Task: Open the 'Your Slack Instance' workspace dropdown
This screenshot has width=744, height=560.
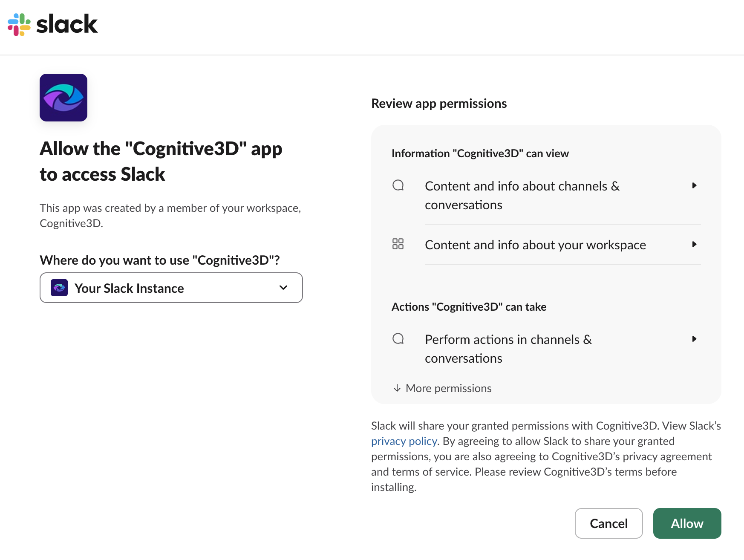Action: click(171, 288)
